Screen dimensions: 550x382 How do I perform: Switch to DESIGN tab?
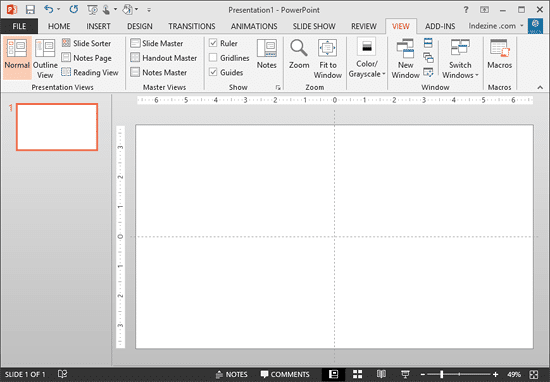click(x=140, y=26)
